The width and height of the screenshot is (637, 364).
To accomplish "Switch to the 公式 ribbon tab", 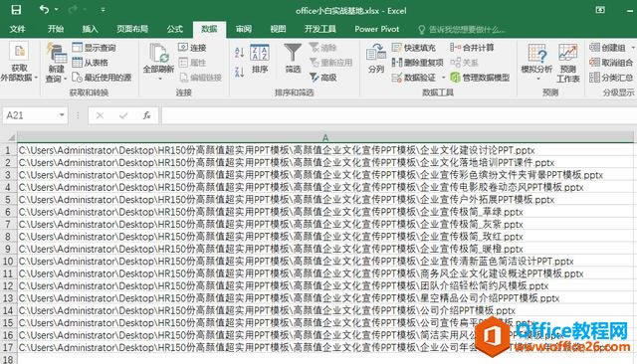I will 175,29.
